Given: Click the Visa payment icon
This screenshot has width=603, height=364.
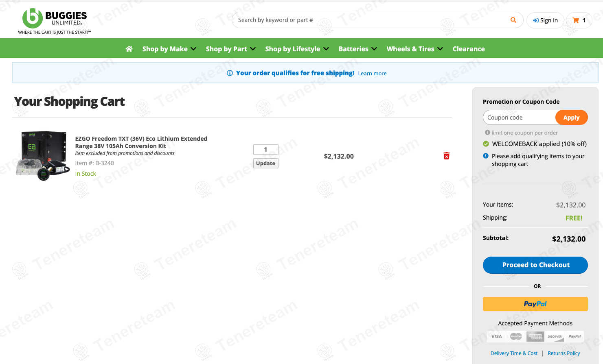Looking at the screenshot, I should 496,336.
